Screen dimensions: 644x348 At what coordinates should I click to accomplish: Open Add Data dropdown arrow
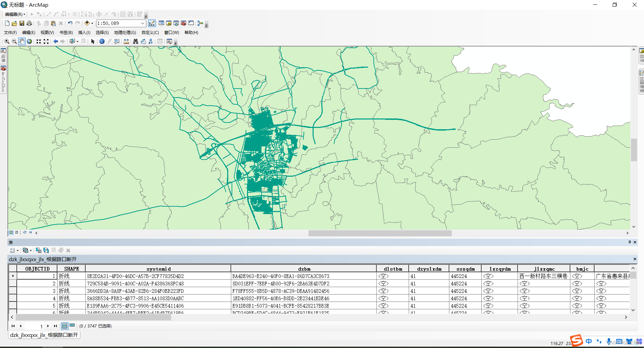pos(92,23)
